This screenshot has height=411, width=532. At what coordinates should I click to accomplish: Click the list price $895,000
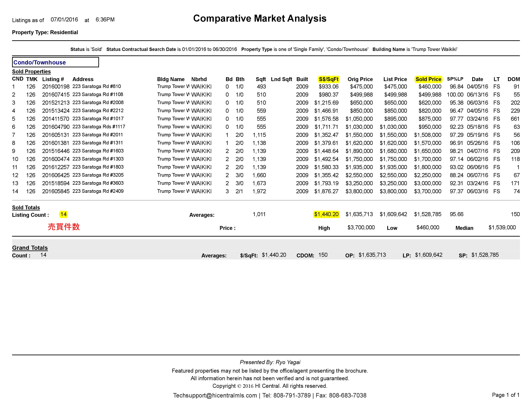[x=396, y=119]
